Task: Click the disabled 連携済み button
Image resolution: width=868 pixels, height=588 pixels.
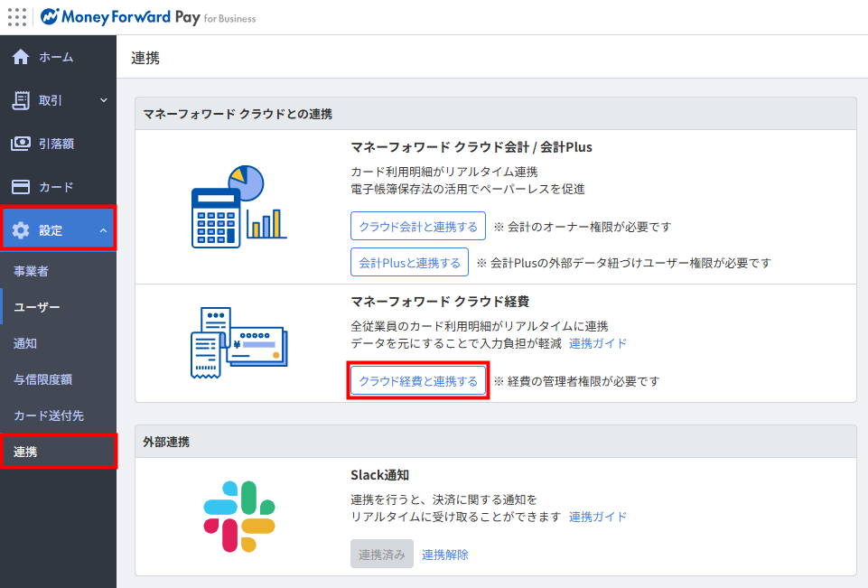Action: [382, 554]
